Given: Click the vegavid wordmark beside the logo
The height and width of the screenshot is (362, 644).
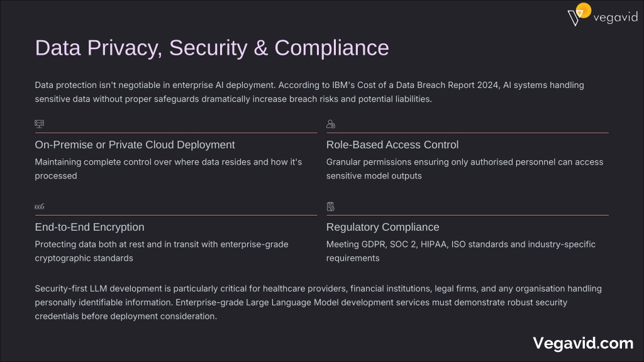Looking at the screenshot, I should tap(615, 18).
